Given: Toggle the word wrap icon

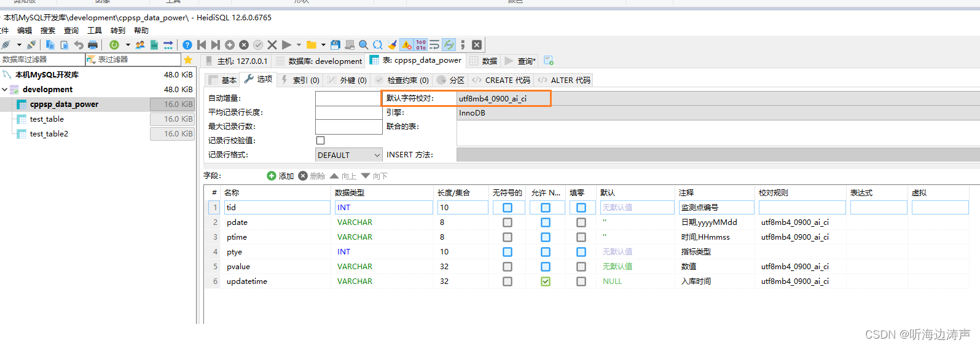Looking at the screenshot, I should pos(434,45).
